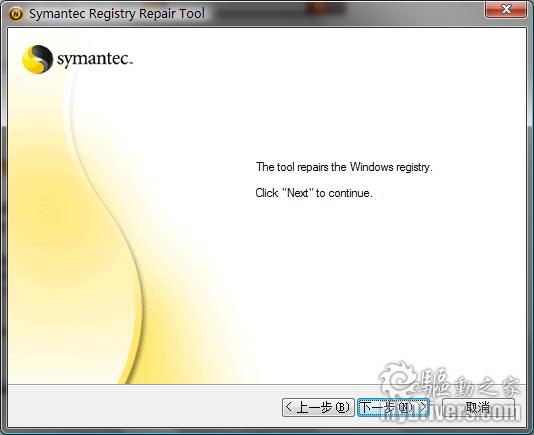Click the gray button bar empty area
The width and height of the screenshot is (534, 435).
tap(143, 405)
